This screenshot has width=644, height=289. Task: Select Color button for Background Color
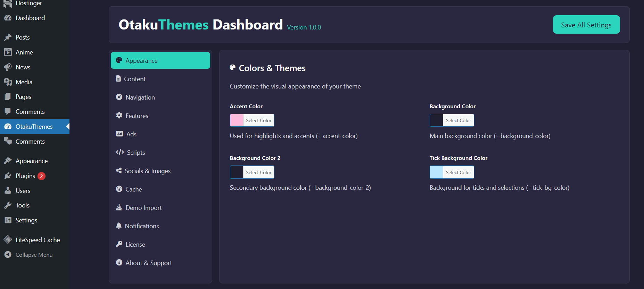(459, 120)
